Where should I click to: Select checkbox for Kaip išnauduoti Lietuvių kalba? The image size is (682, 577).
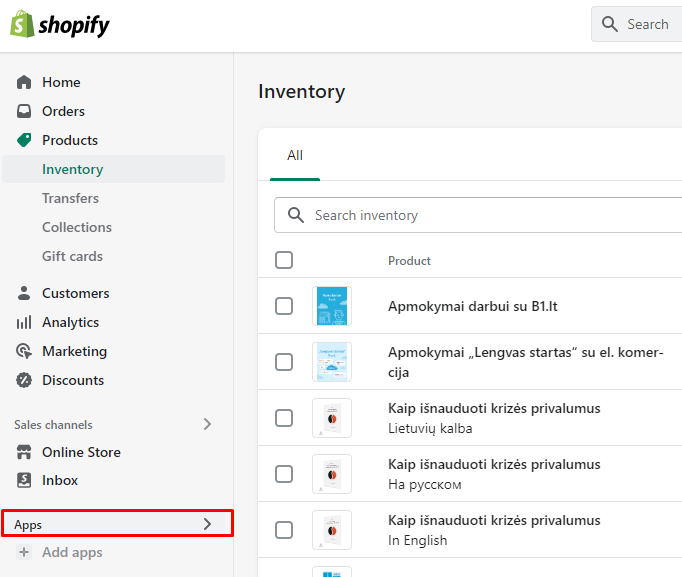coord(284,418)
